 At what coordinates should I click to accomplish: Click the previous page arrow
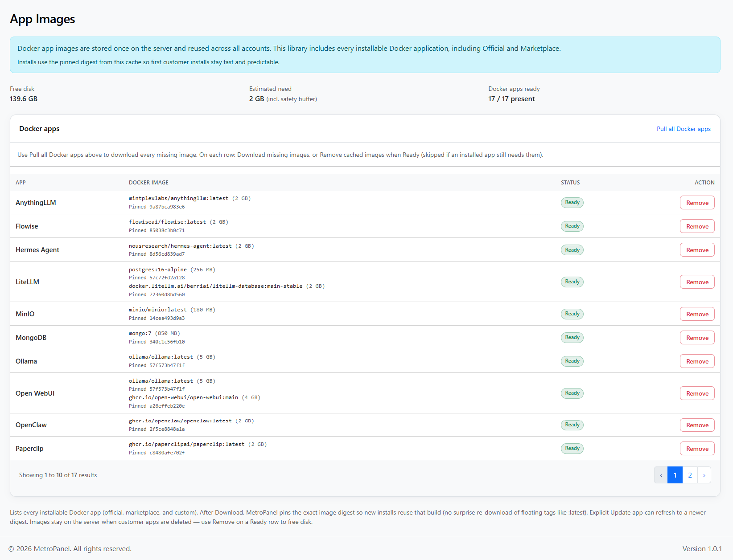point(661,475)
